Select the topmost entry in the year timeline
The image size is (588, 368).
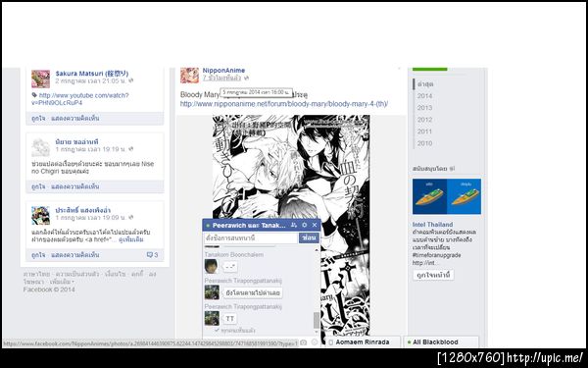pyautogui.click(x=425, y=84)
